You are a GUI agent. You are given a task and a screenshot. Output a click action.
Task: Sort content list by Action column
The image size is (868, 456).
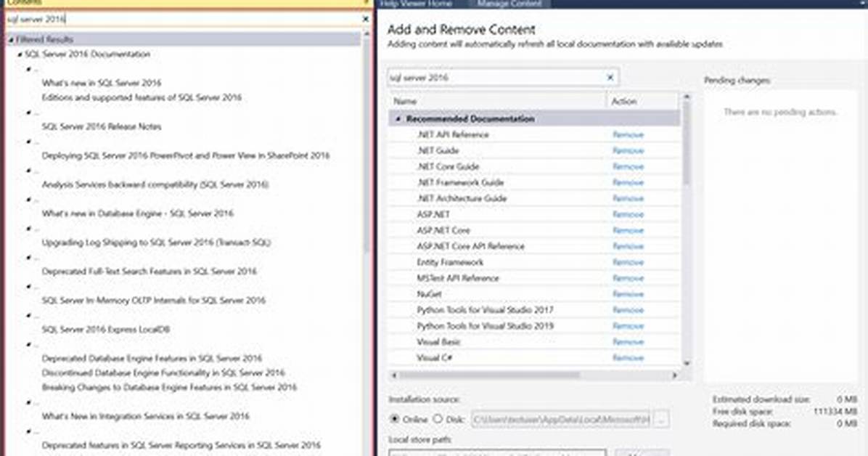coord(642,102)
